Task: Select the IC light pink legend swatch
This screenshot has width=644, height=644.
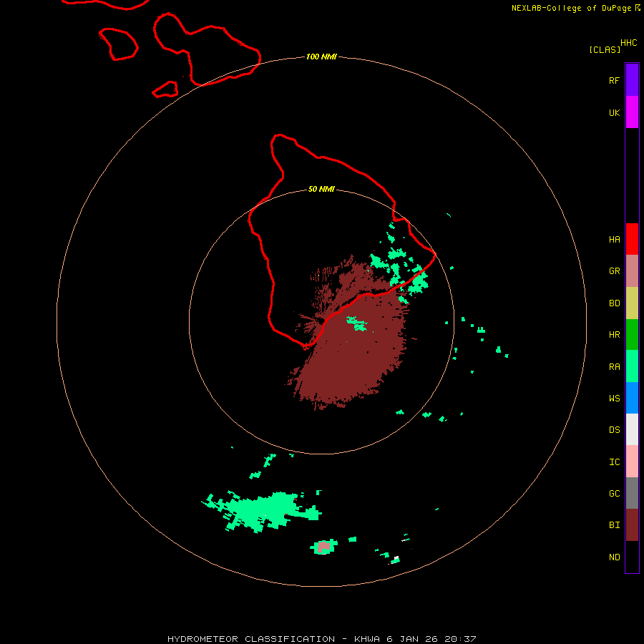Action: pos(632,462)
